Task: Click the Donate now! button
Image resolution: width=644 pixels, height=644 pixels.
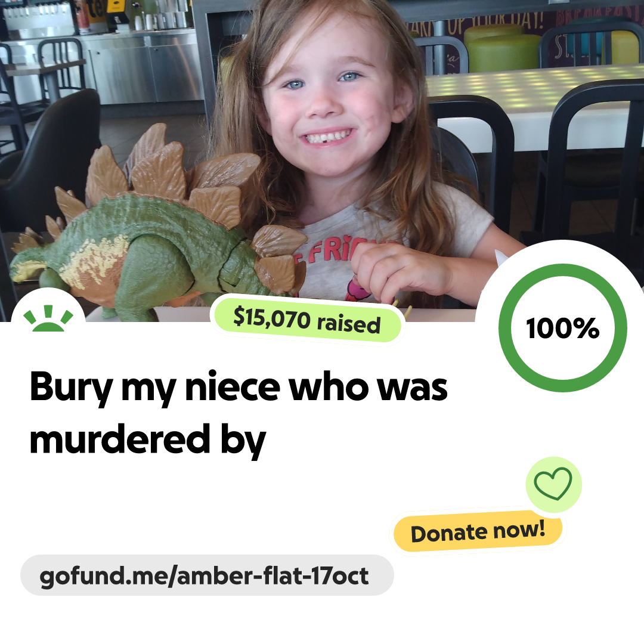Action: tap(478, 531)
